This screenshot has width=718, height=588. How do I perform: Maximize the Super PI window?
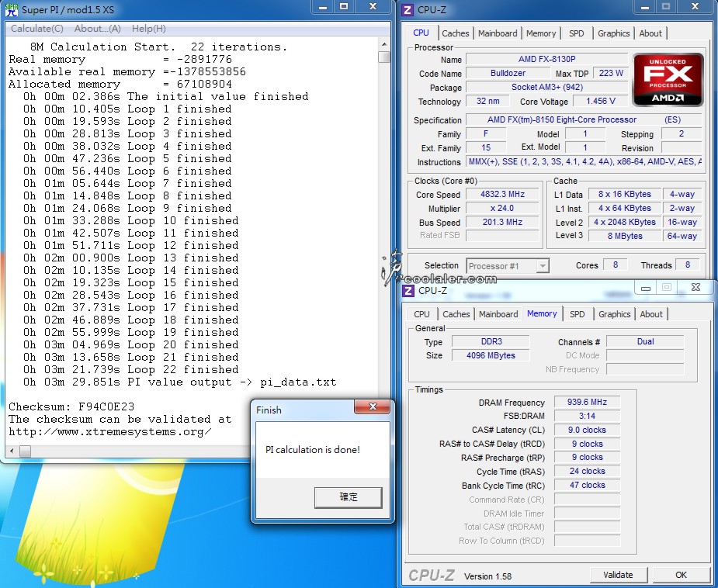tap(344, 6)
